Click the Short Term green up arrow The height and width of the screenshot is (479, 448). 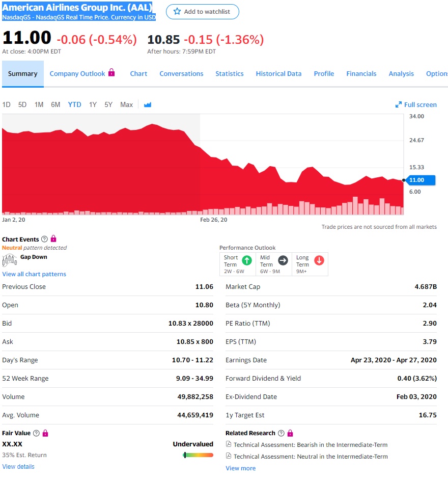point(247,260)
